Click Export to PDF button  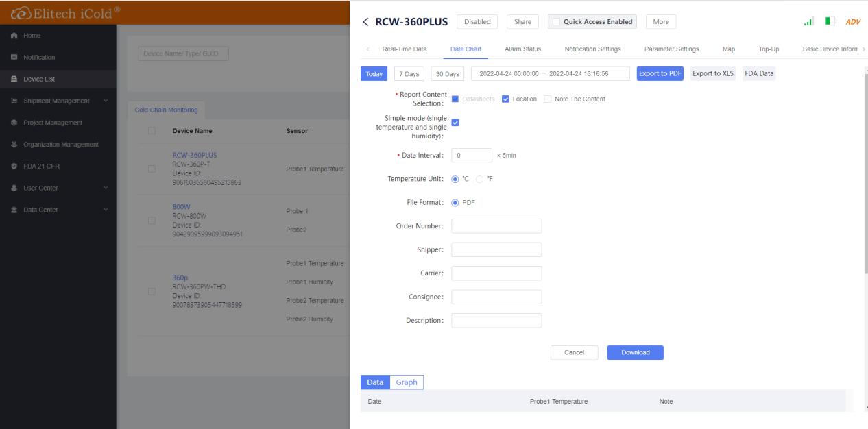(660, 74)
